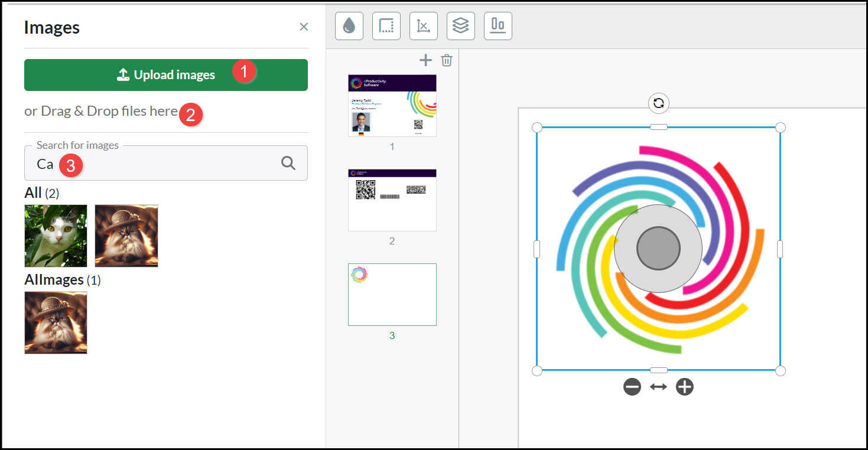Select the white cat in leaves image
The width and height of the screenshot is (868, 450).
[x=56, y=236]
